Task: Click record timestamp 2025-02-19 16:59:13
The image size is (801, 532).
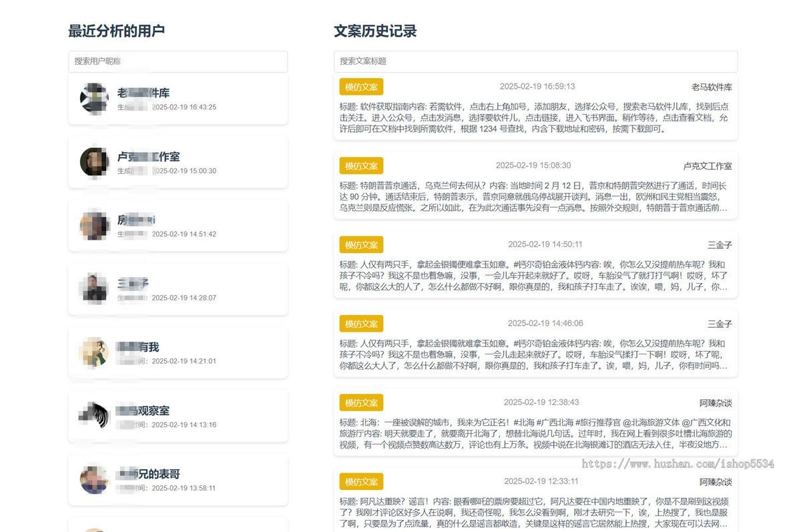Action: point(537,86)
